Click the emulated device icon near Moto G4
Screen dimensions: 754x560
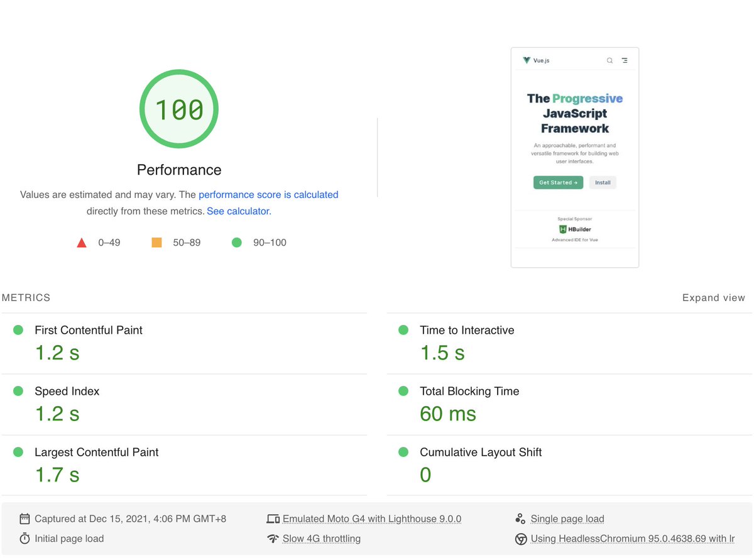pyautogui.click(x=273, y=518)
